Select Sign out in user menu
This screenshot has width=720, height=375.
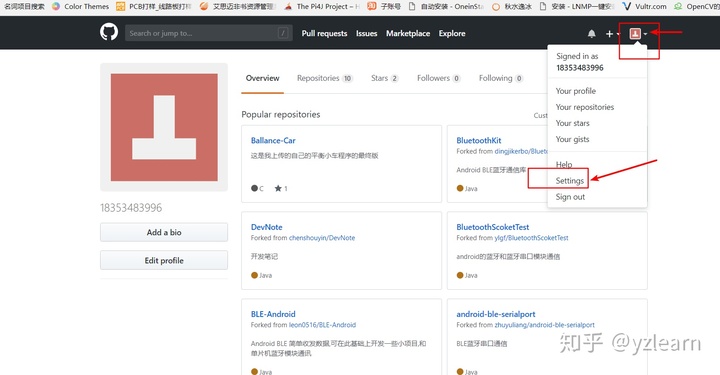tap(570, 197)
